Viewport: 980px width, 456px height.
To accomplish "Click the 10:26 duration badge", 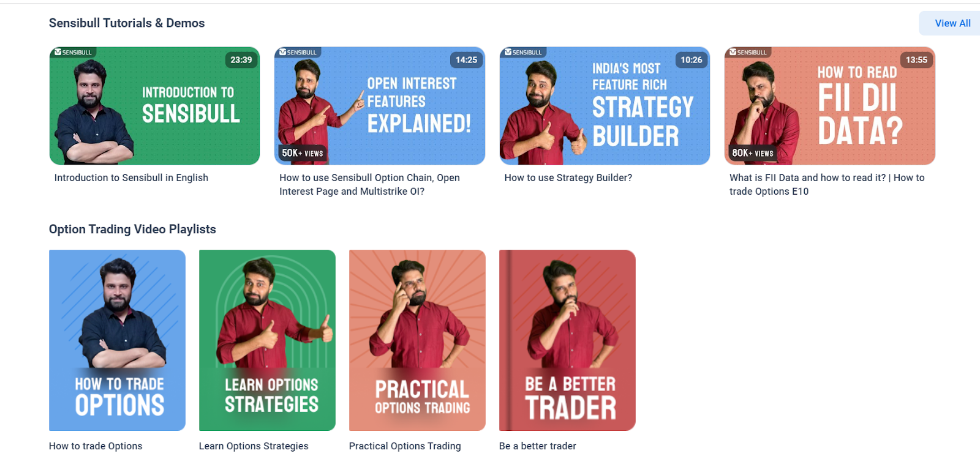I will coord(692,60).
